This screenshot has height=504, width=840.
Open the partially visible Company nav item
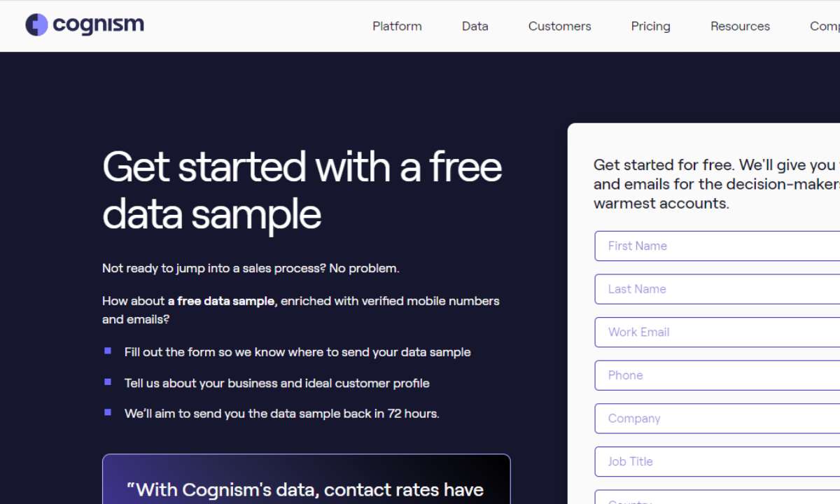825,27
